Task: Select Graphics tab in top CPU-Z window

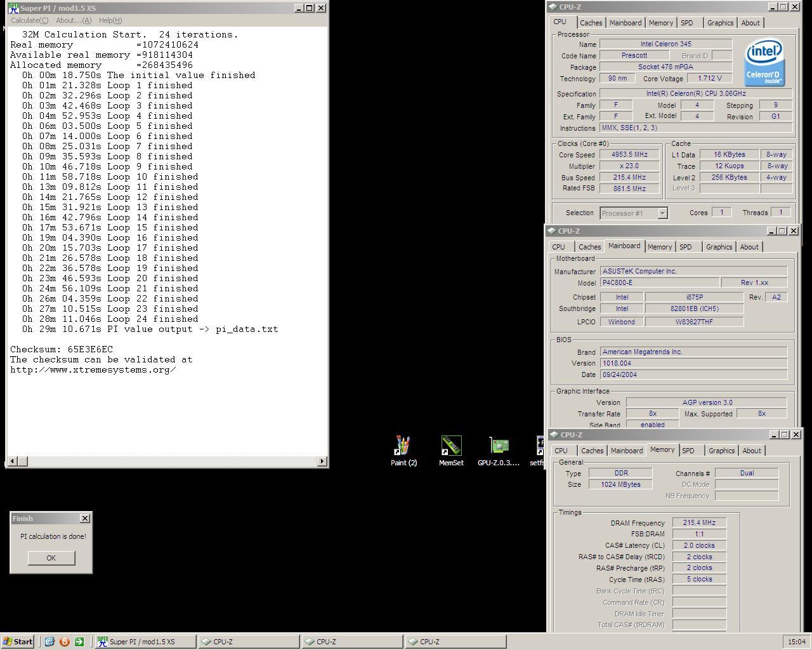Action: pos(720,23)
